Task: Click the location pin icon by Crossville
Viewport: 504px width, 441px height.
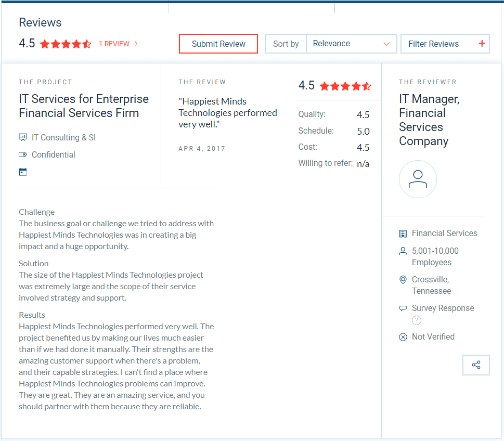Action: 403,280
